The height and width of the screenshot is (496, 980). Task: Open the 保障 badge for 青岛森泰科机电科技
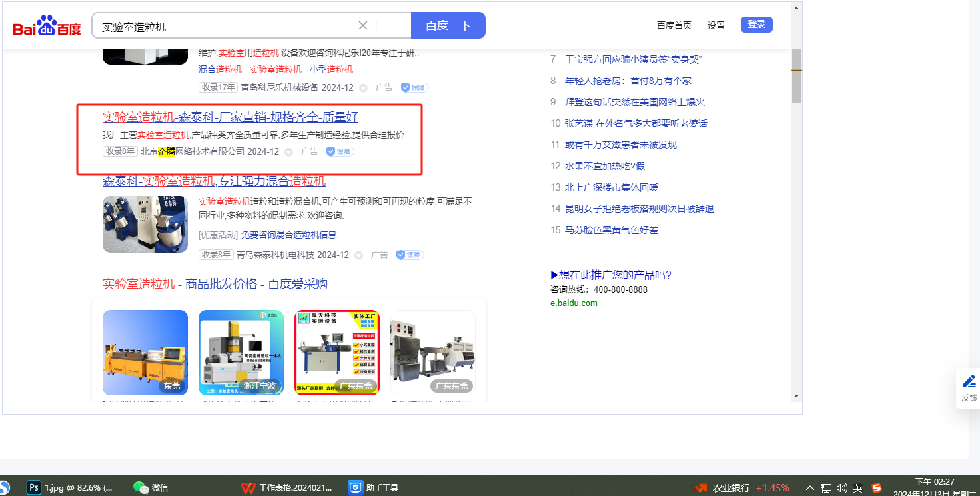point(410,255)
